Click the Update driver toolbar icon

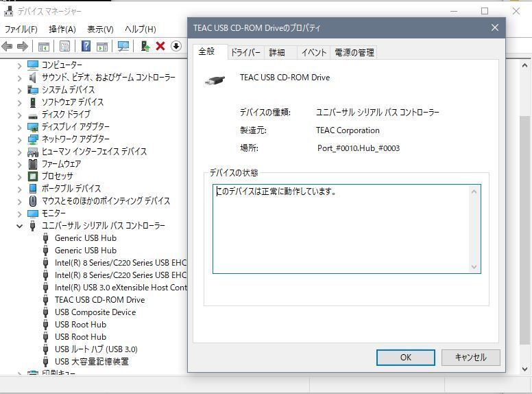145,46
